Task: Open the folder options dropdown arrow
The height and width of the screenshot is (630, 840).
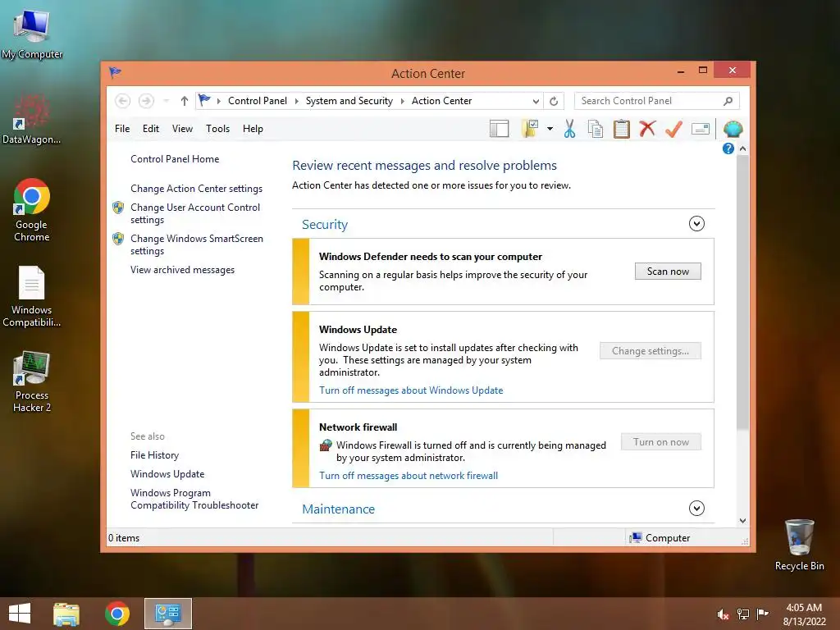Action: pos(550,129)
